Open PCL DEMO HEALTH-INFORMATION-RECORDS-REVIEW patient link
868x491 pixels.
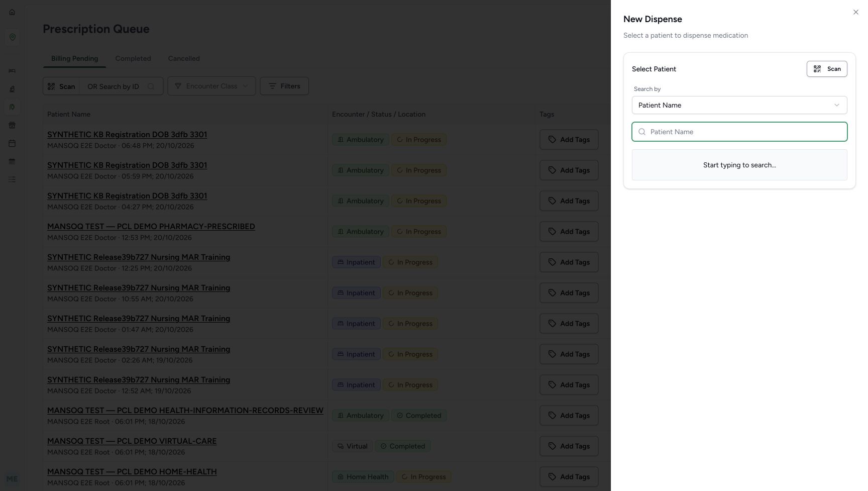[185, 411]
